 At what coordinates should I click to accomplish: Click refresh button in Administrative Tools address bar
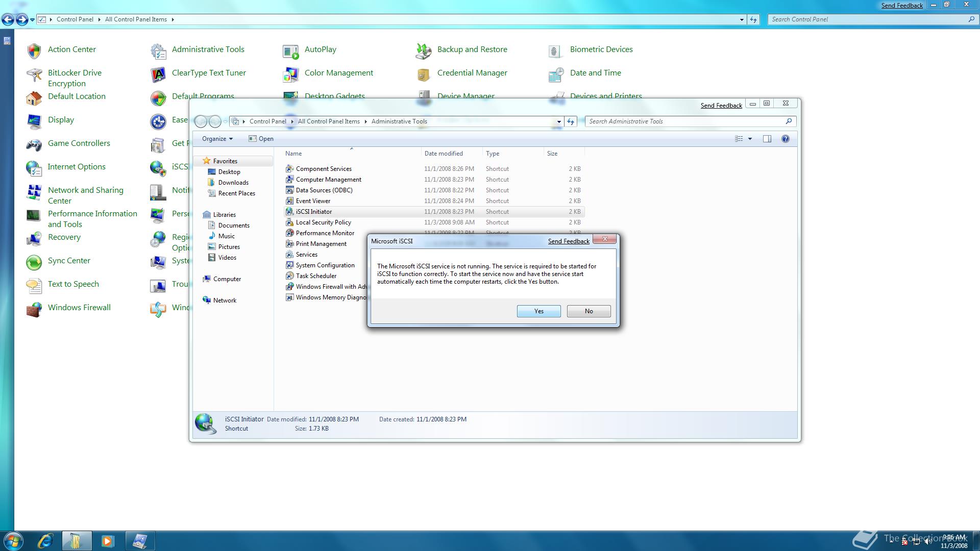(571, 121)
